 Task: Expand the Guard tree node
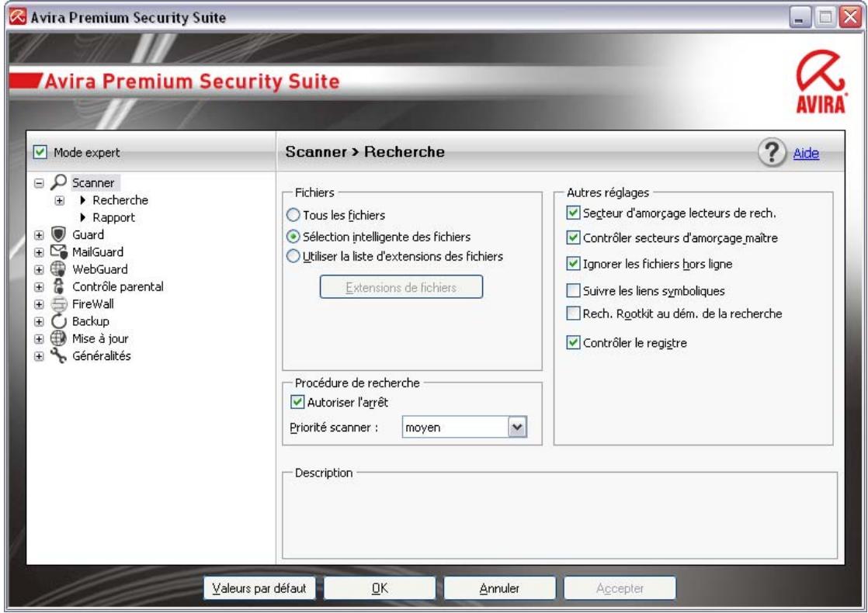coord(39,234)
